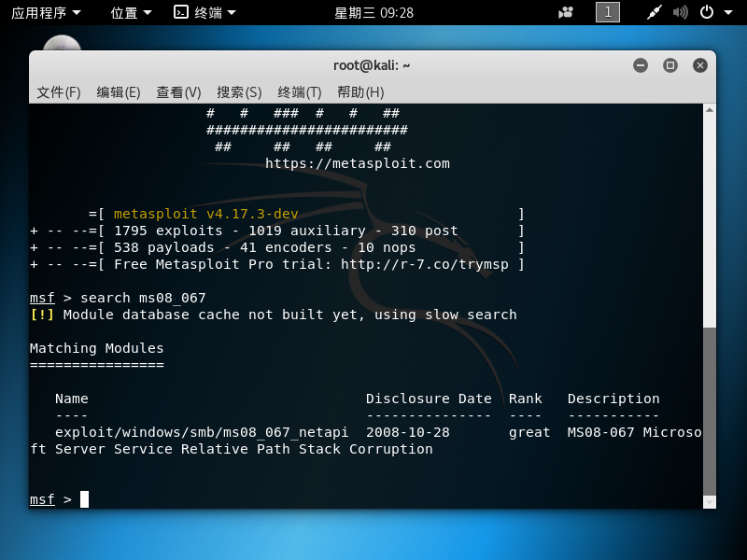
Task: Expand the system menu arrow
Action: [x=728, y=13]
